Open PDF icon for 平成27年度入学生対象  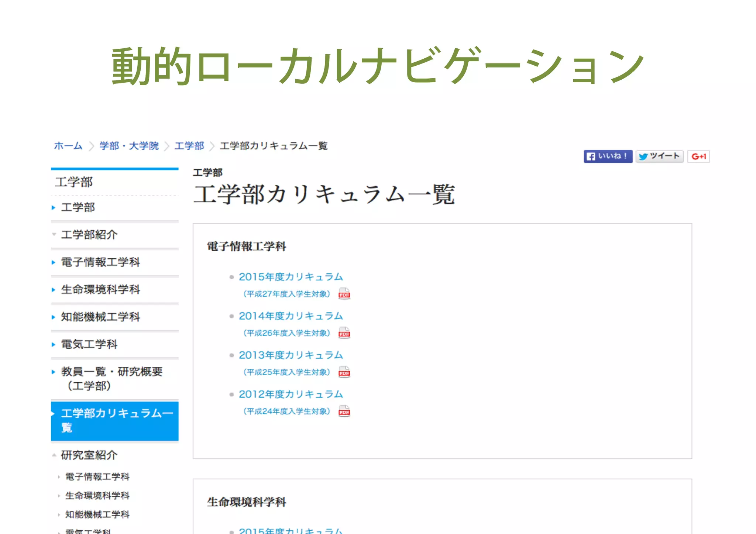click(x=344, y=294)
